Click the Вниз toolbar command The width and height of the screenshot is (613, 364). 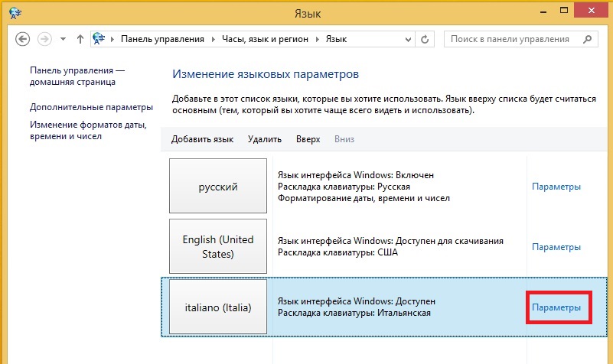pyautogui.click(x=344, y=139)
